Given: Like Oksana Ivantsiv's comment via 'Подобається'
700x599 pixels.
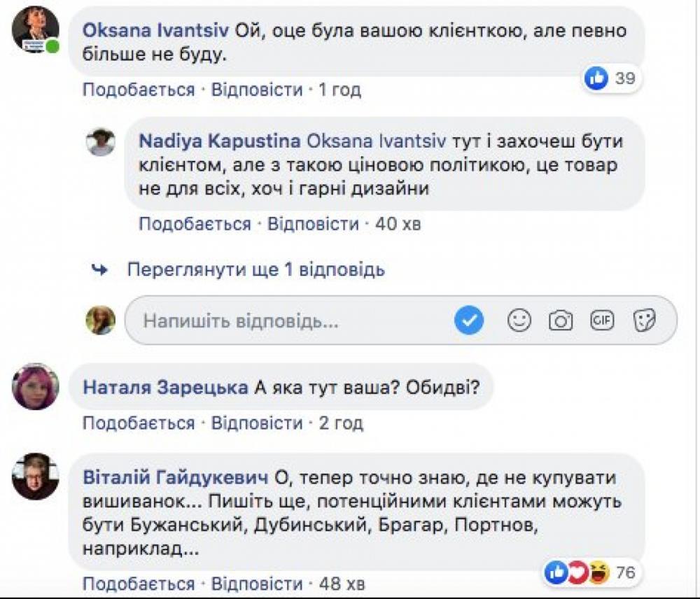Looking at the screenshot, I should coord(139,90).
